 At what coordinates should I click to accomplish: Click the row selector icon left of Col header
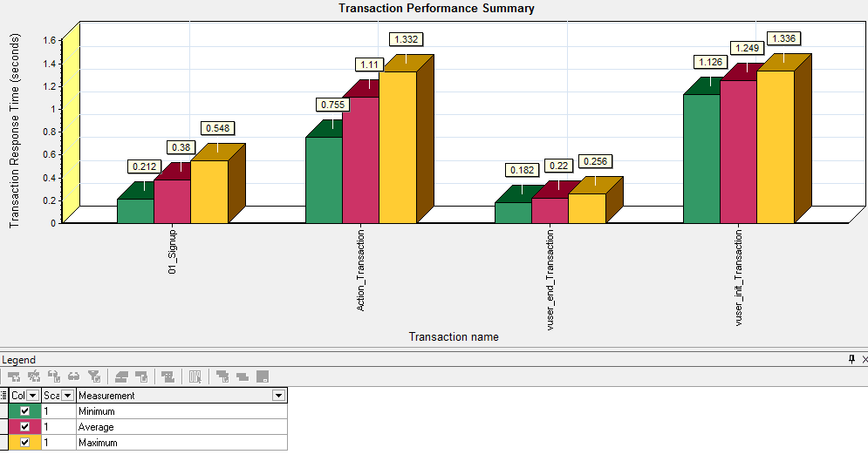[4, 396]
